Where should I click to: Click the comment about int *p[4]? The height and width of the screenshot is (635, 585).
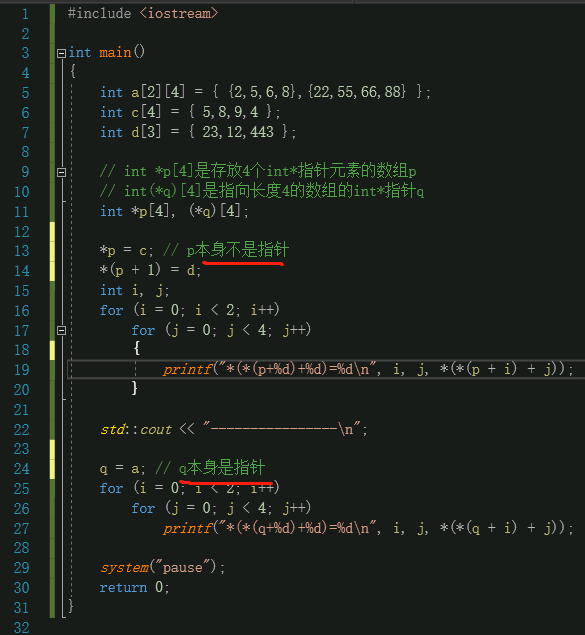(258, 171)
